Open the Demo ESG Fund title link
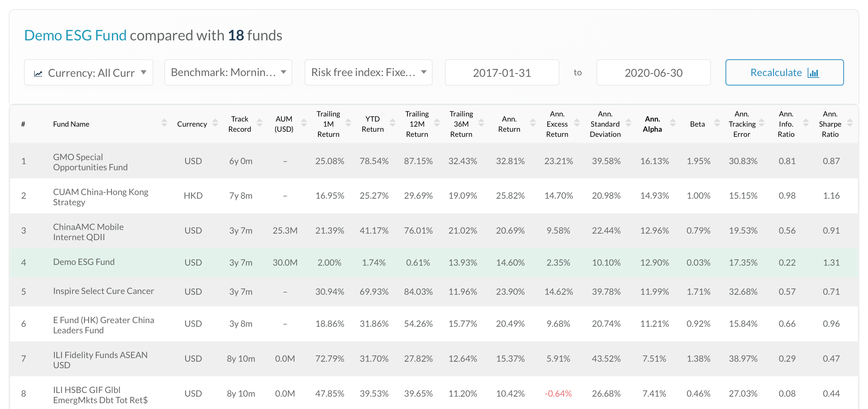 tap(75, 36)
